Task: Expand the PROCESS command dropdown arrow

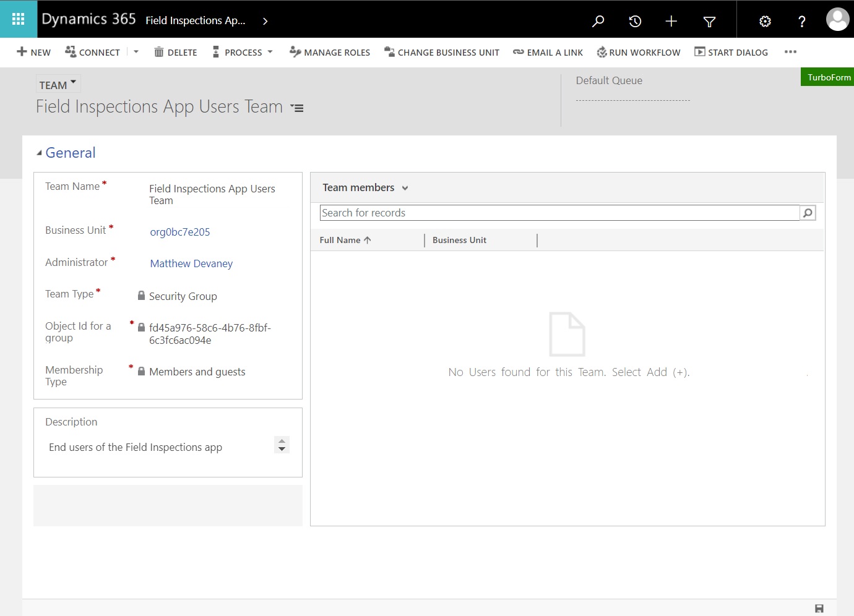Action: 269,52
